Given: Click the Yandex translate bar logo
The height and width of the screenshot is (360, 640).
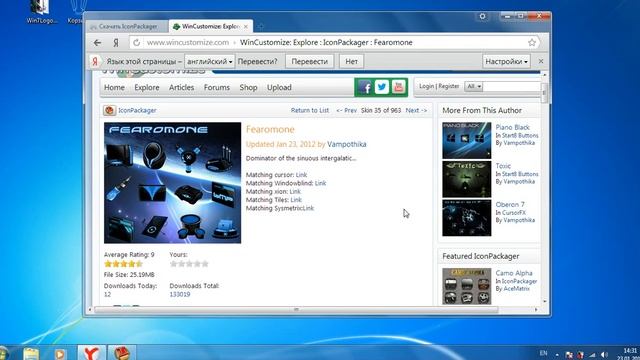Looking at the screenshot, I should (95, 61).
